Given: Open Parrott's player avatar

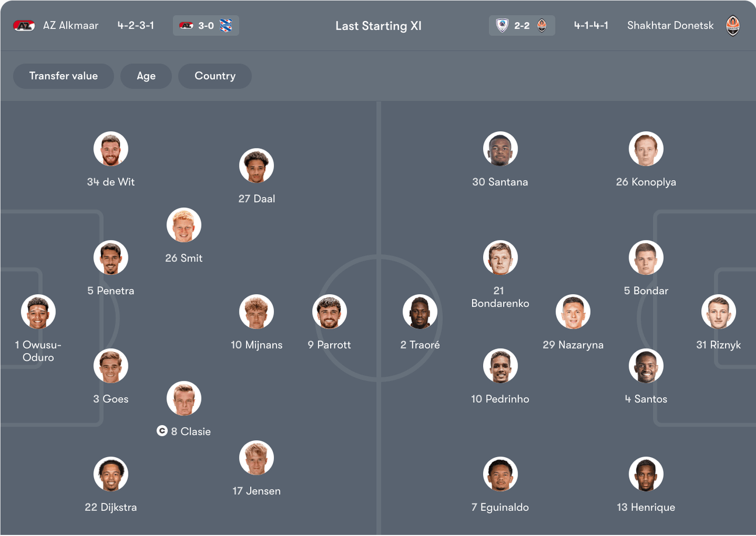Looking at the screenshot, I should tap(330, 312).
